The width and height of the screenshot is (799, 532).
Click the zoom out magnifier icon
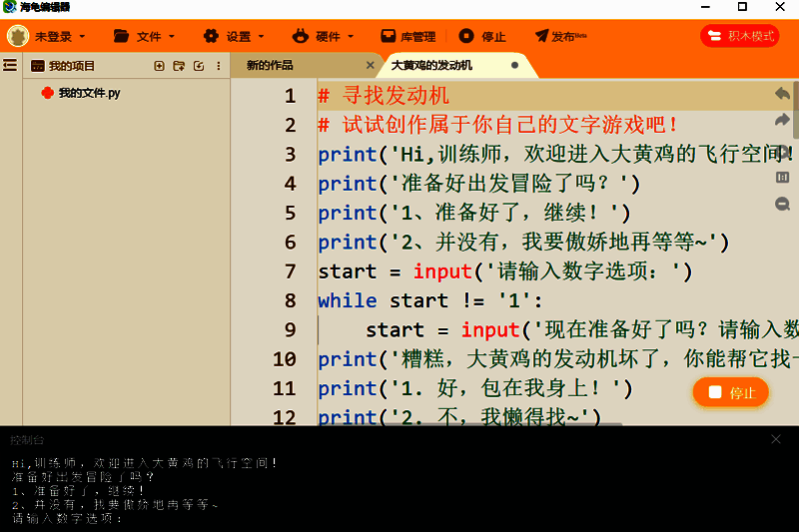(782, 204)
